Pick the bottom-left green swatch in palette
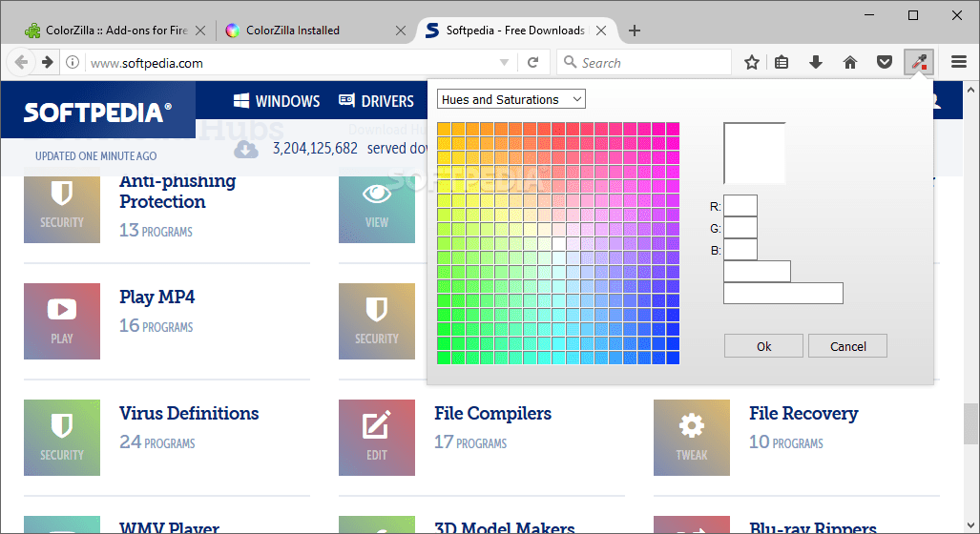Image resolution: width=980 pixels, height=534 pixels. [x=444, y=358]
